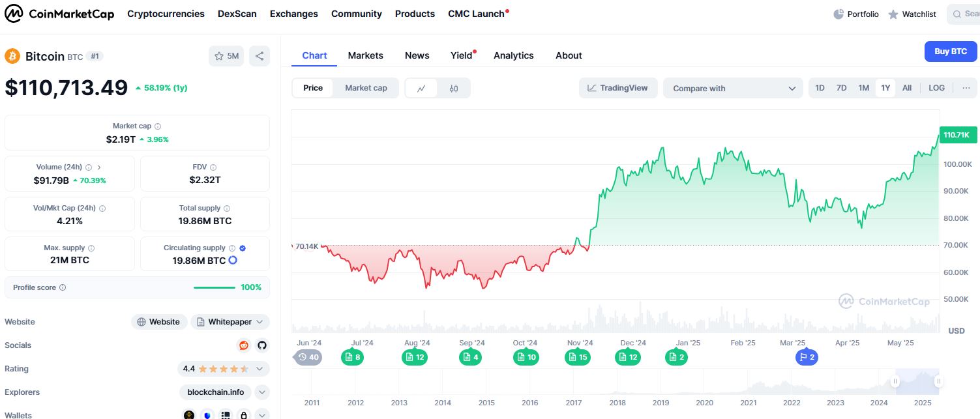Open the Compare with dropdown
The height and width of the screenshot is (419, 980).
tap(733, 88)
